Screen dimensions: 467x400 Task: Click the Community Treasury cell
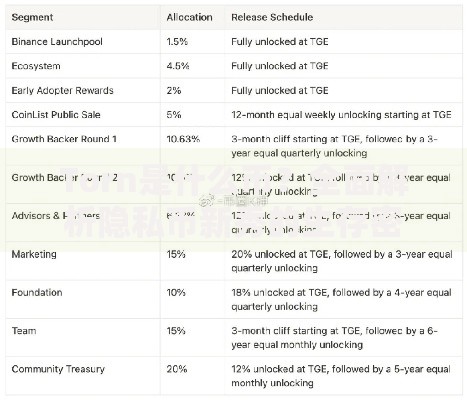point(58,369)
